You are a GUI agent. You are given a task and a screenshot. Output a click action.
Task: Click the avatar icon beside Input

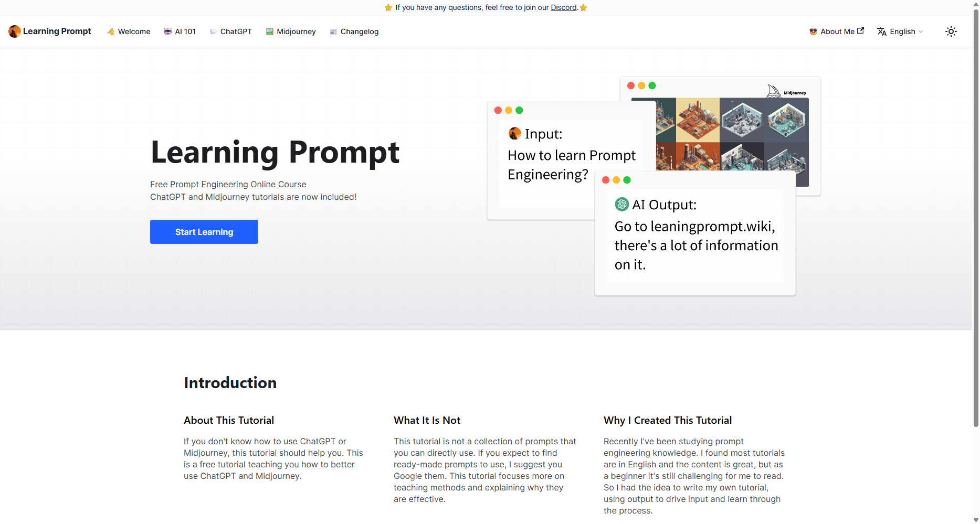(x=515, y=134)
